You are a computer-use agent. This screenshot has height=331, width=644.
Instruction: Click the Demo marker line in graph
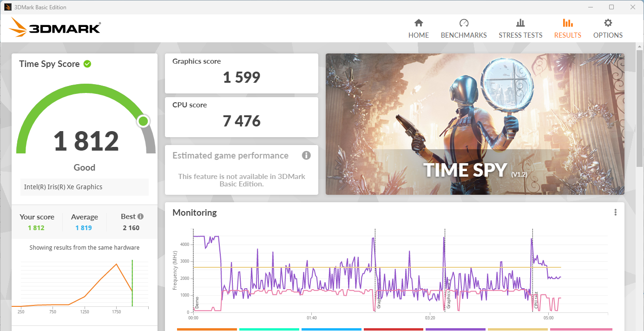point(193,271)
